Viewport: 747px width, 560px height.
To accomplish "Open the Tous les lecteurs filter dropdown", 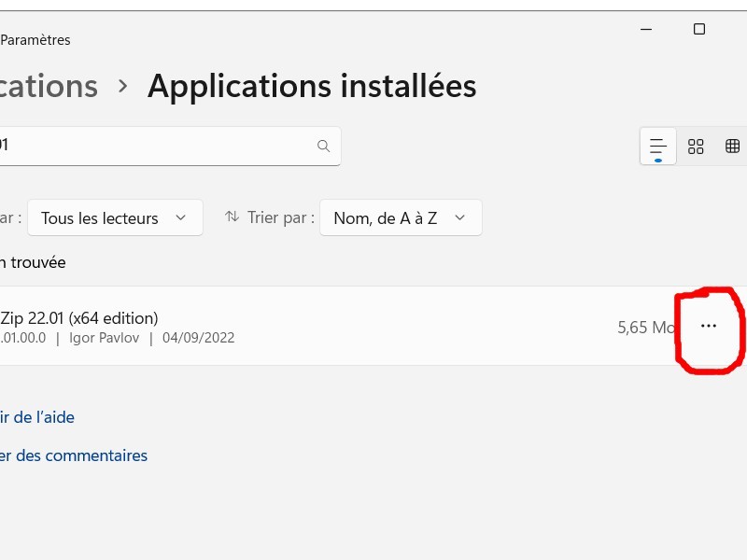I will coord(115,217).
